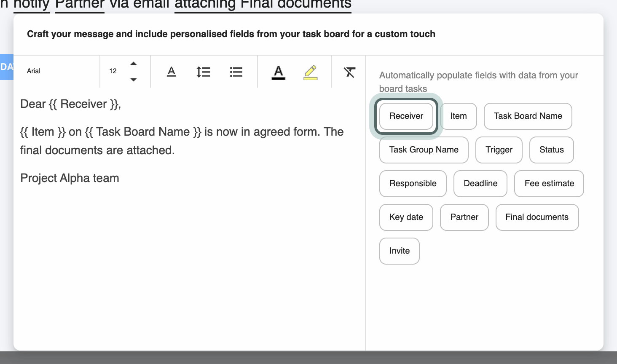The height and width of the screenshot is (364, 617).
Task: Click the font size value 12
Action: [x=113, y=71]
